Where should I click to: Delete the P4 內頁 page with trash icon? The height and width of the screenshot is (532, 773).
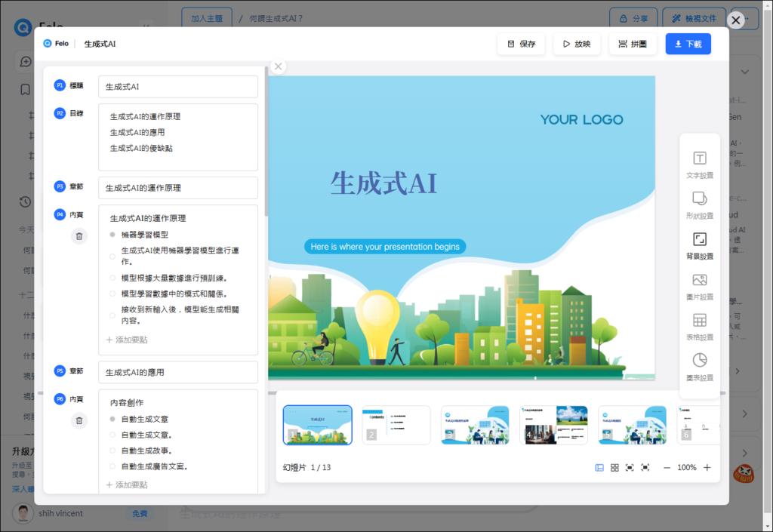pyautogui.click(x=79, y=237)
